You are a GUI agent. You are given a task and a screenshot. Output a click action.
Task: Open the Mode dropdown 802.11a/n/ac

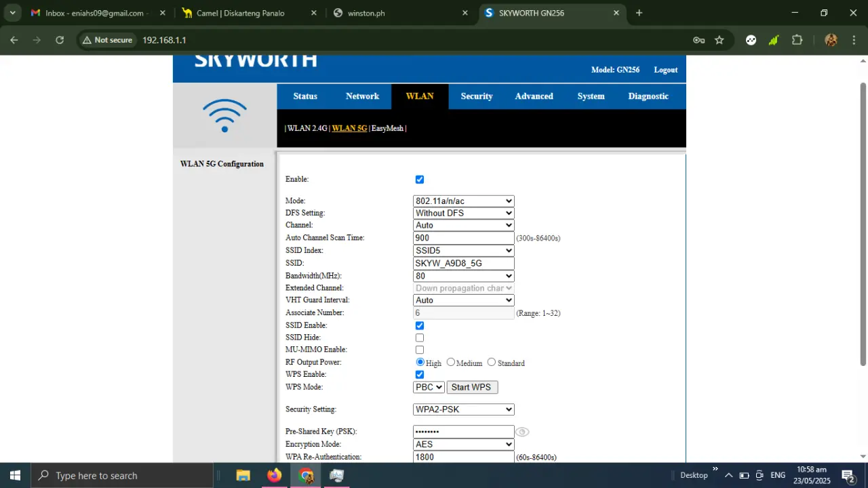point(464,201)
